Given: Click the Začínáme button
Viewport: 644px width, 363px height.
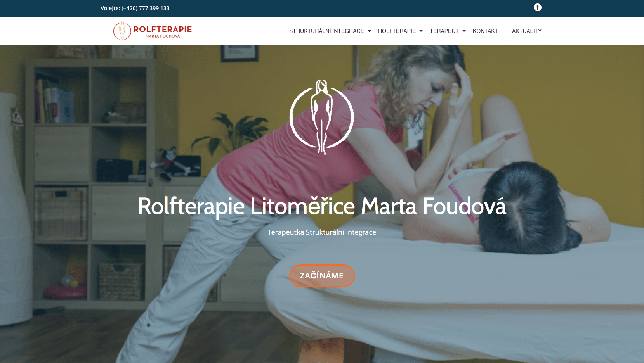Looking at the screenshot, I should click(x=322, y=276).
